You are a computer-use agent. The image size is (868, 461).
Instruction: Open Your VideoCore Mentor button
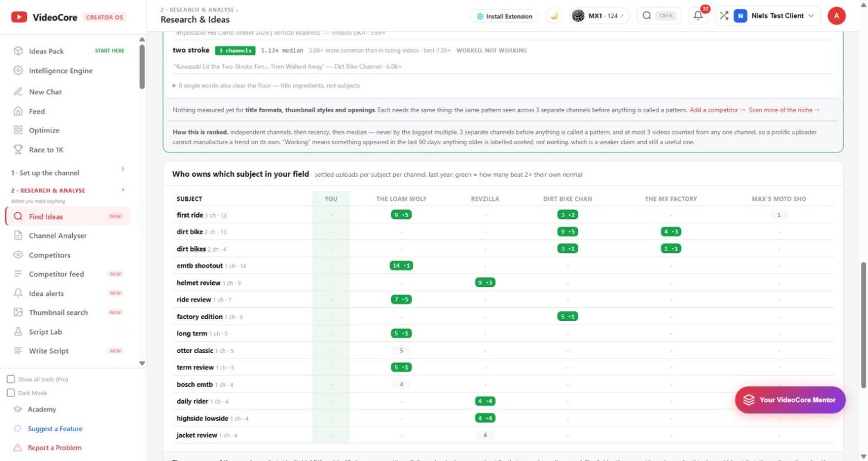tap(790, 400)
